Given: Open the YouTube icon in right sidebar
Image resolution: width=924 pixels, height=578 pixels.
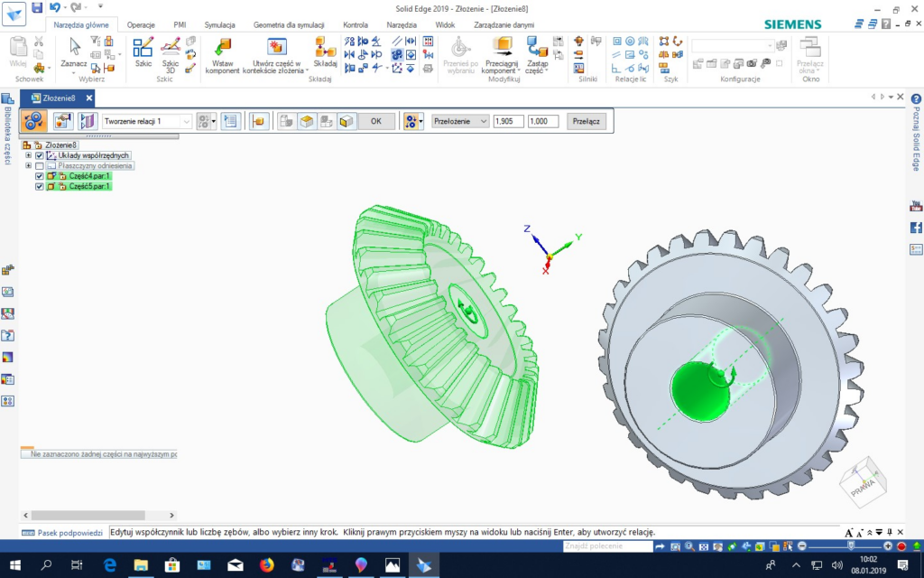Looking at the screenshot, I should point(916,206).
